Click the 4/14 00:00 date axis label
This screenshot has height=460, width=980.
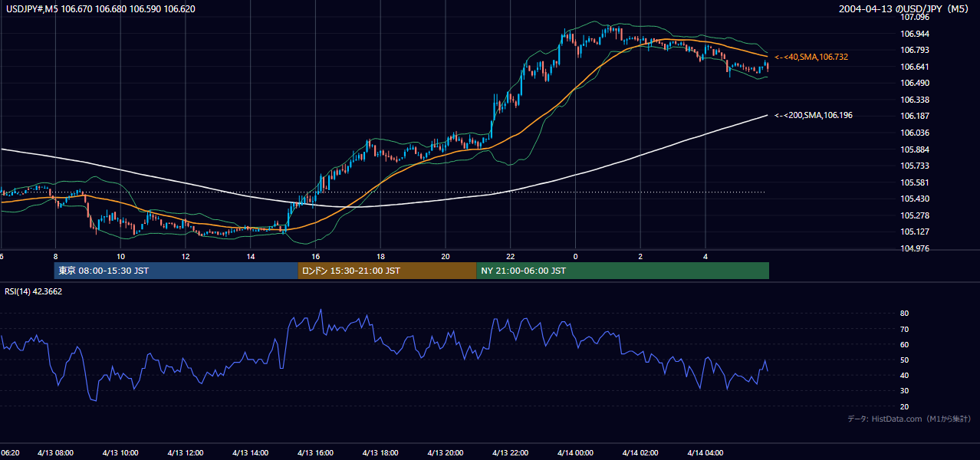point(576,453)
